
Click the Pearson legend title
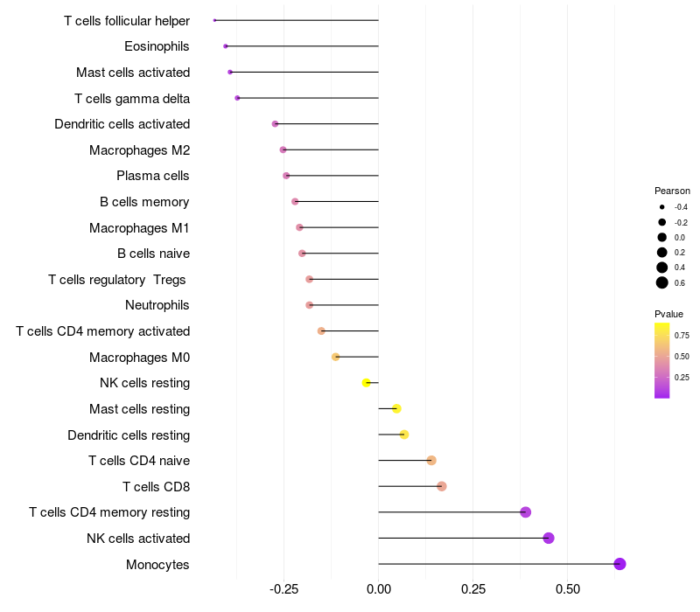(x=672, y=191)
